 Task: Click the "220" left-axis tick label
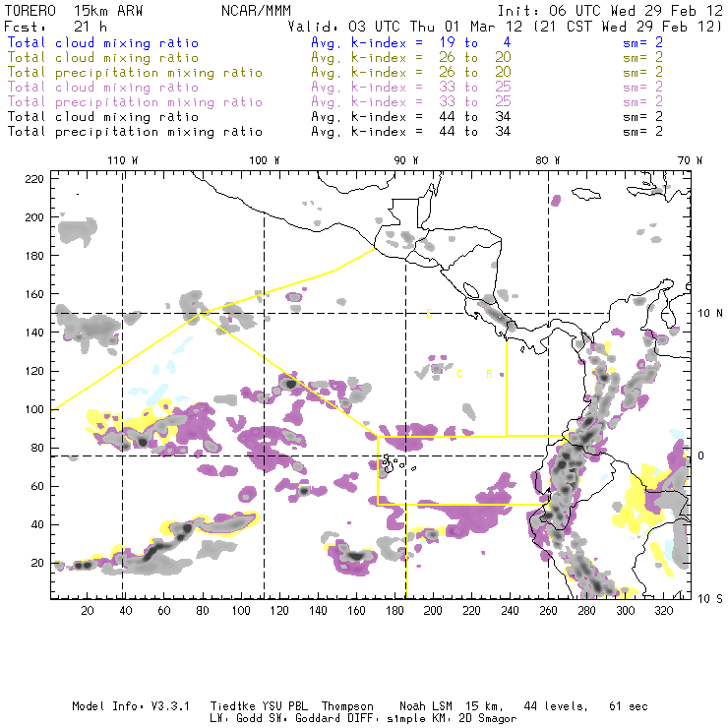click(34, 179)
